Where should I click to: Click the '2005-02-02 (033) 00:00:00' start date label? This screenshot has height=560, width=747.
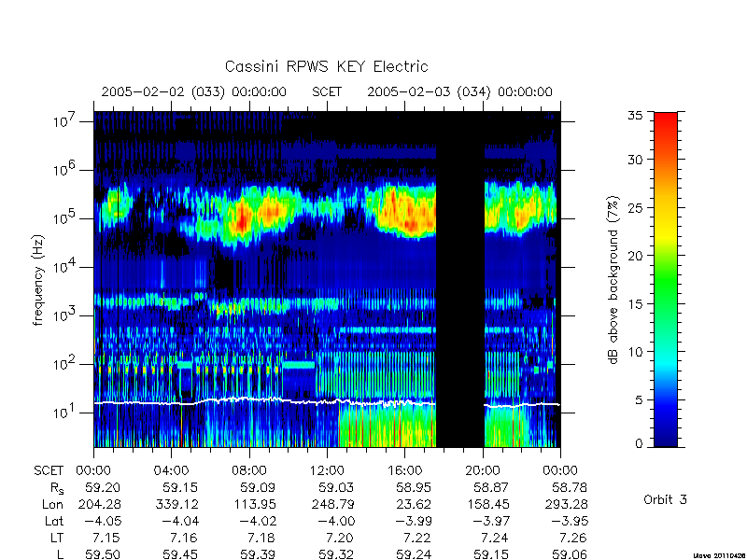(x=194, y=91)
